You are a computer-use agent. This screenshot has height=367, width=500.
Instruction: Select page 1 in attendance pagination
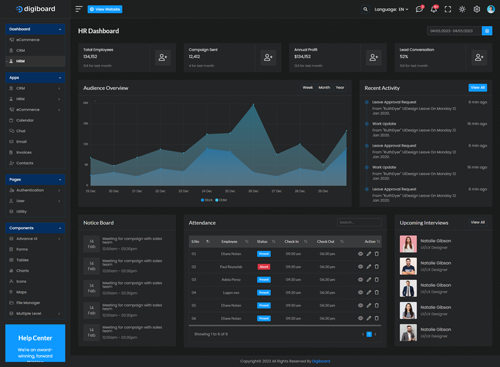click(369, 334)
